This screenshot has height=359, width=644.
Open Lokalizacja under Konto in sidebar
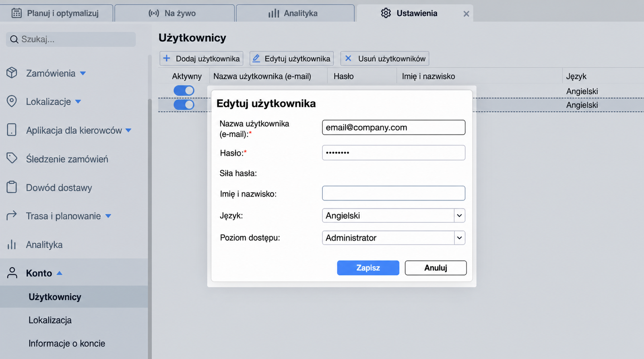point(50,320)
